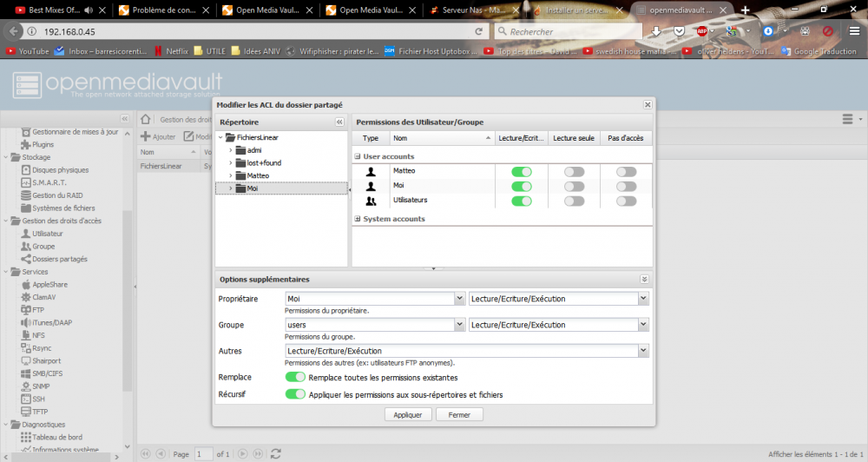This screenshot has width=868, height=462.
Task: Open Gestion du RAID in sidebar
Action: point(56,195)
